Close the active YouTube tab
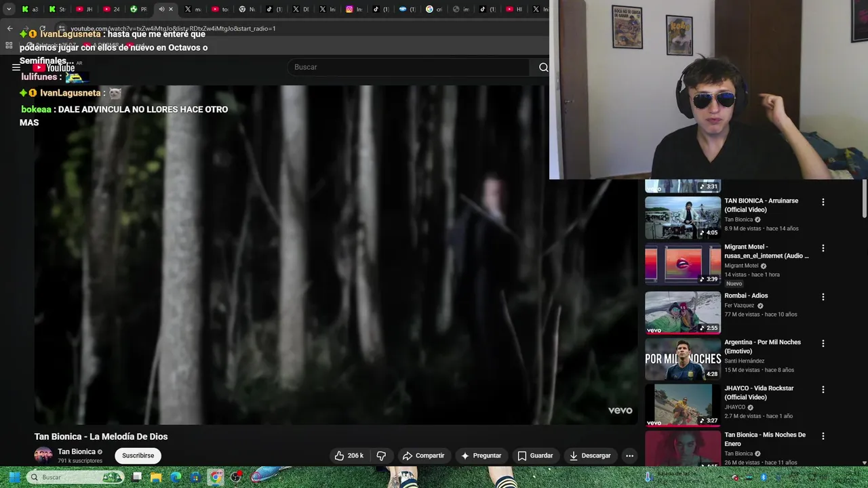This screenshot has width=868, height=488. [171, 9]
